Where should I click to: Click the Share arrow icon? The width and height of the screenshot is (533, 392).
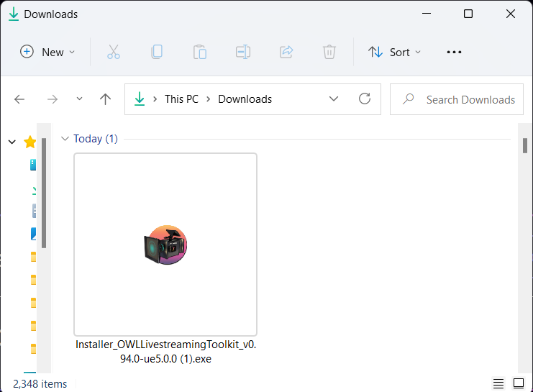pyautogui.click(x=286, y=52)
